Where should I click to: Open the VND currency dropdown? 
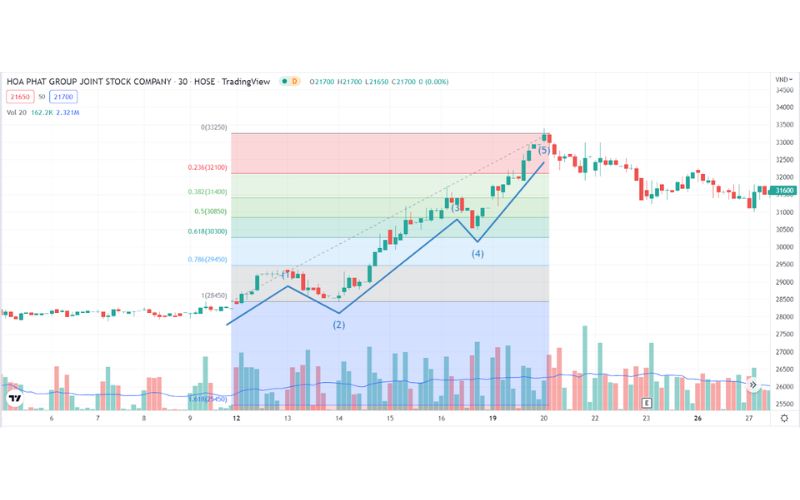tap(784, 80)
